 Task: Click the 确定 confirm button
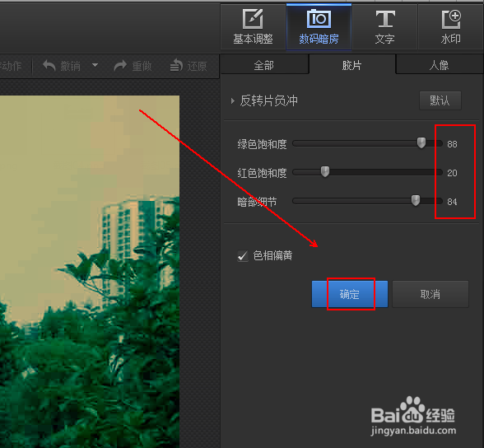(350, 294)
